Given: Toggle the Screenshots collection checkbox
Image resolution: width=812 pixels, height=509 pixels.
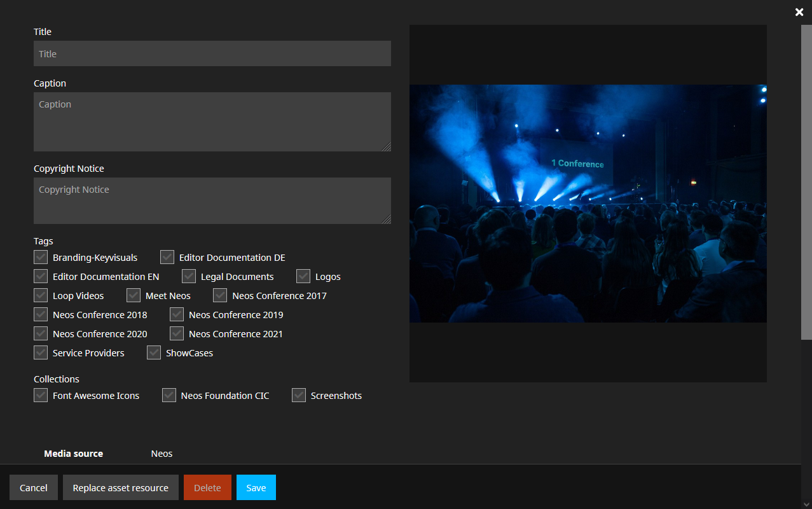Looking at the screenshot, I should point(299,396).
